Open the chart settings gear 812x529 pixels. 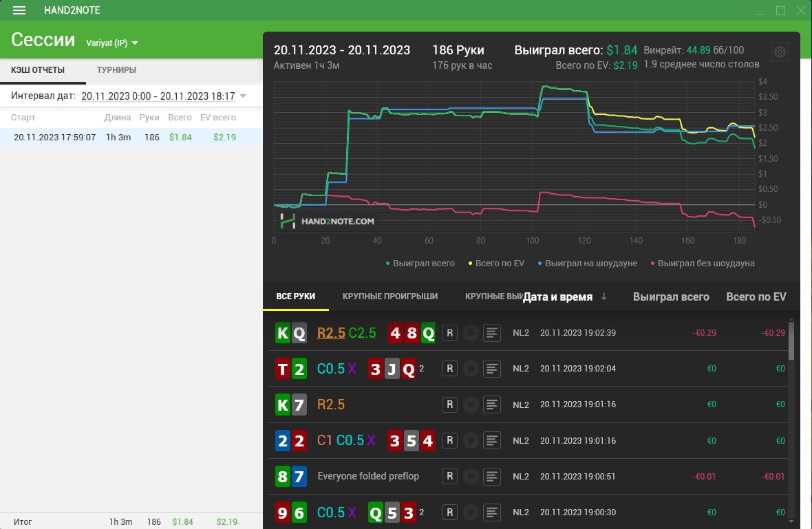pos(780,52)
